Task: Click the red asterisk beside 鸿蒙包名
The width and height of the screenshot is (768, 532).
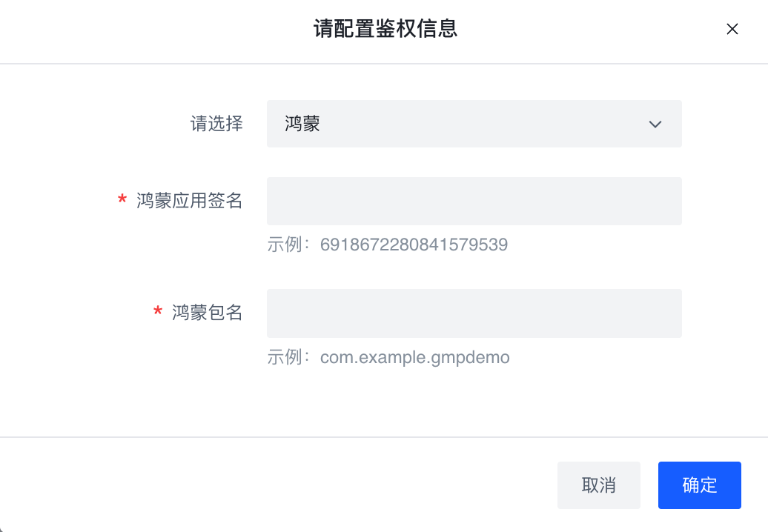Action: pos(158,314)
